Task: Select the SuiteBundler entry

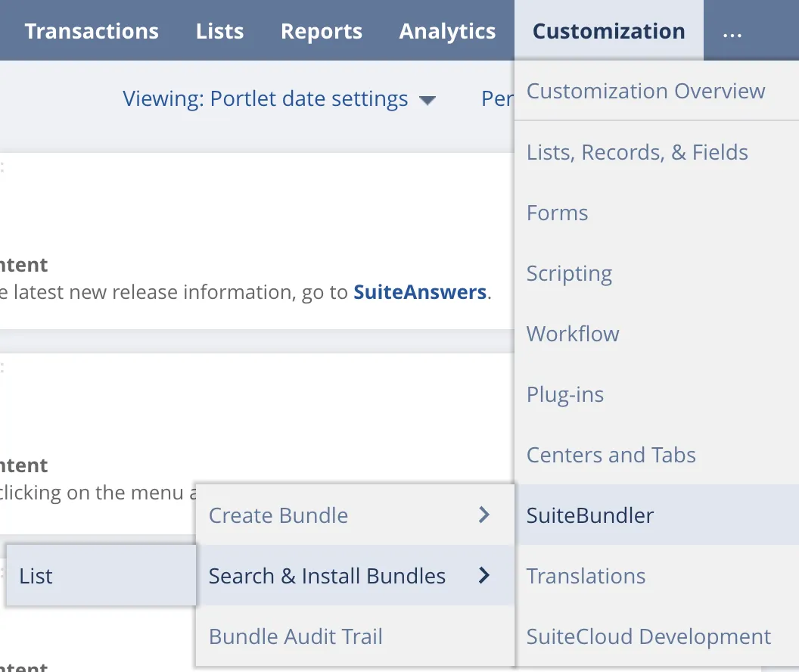Action: (656, 515)
